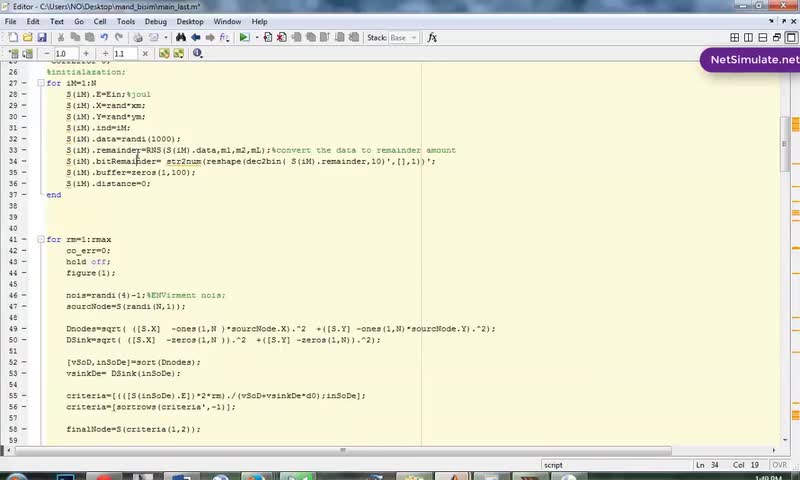Evaluate cell toolbar icon

(x=14, y=53)
